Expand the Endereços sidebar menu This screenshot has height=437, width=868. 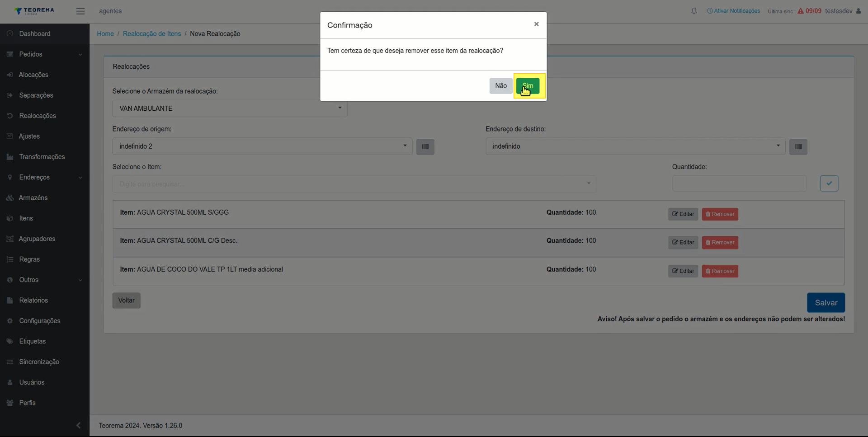44,178
